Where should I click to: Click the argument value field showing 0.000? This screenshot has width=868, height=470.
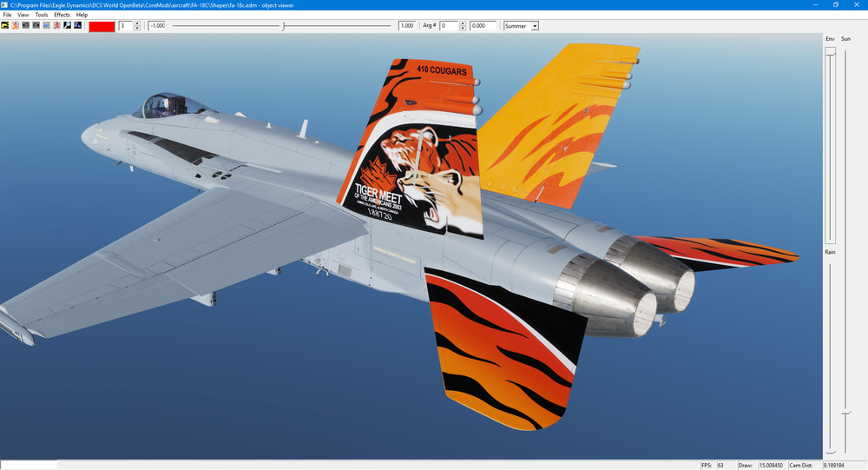point(483,25)
